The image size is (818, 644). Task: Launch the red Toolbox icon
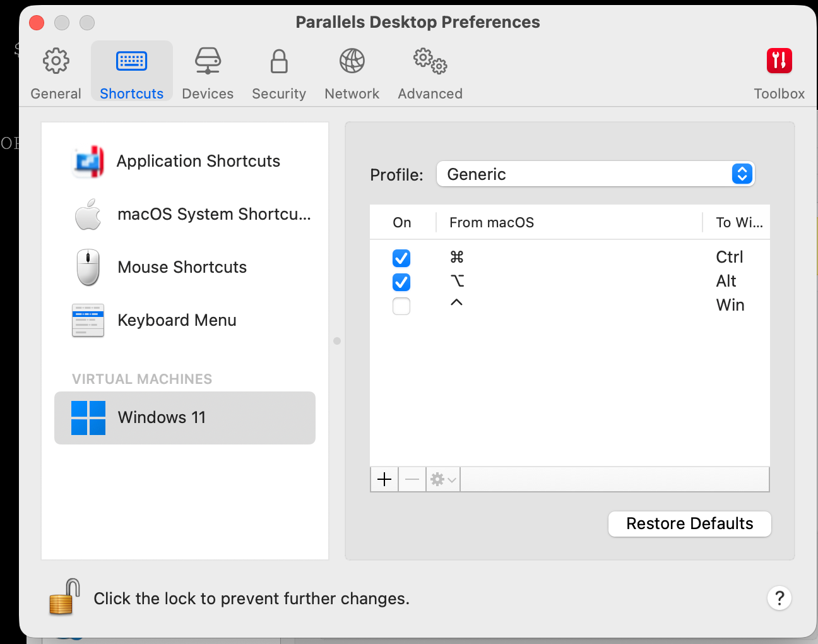(779, 61)
